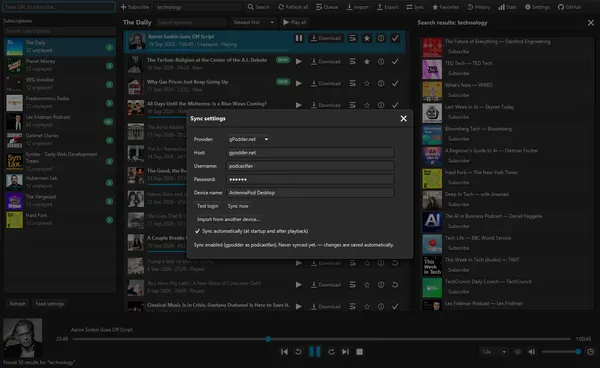Click the volume slider handle
This screenshot has height=368, width=600.
(x=578, y=352)
